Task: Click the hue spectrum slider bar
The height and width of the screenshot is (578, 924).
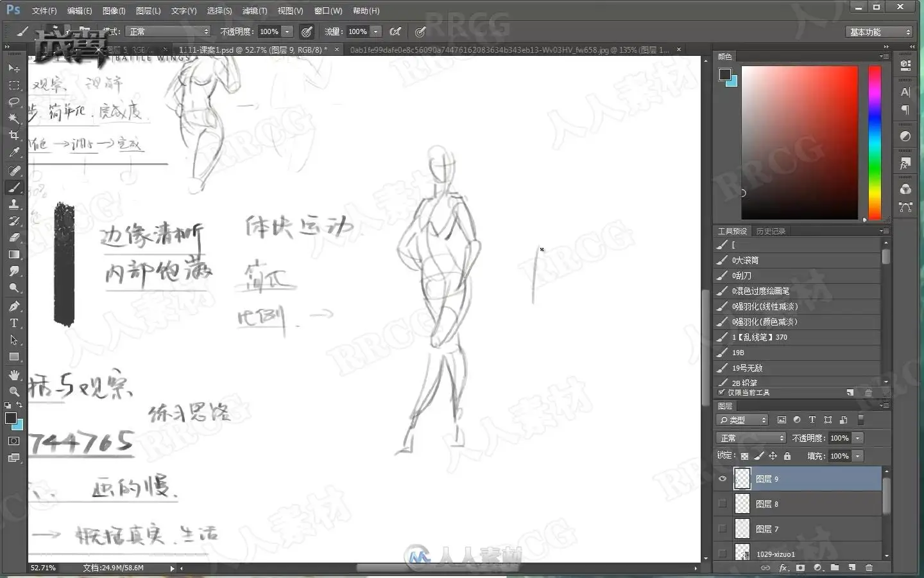Action: [x=875, y=143]
